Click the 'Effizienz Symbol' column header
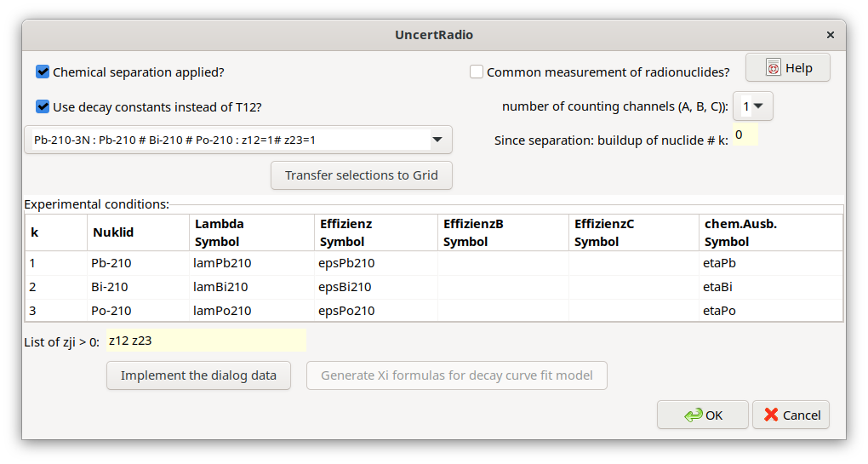Image resolution: width=868 pixels, height=464 pixels. [x=376, y=232]
